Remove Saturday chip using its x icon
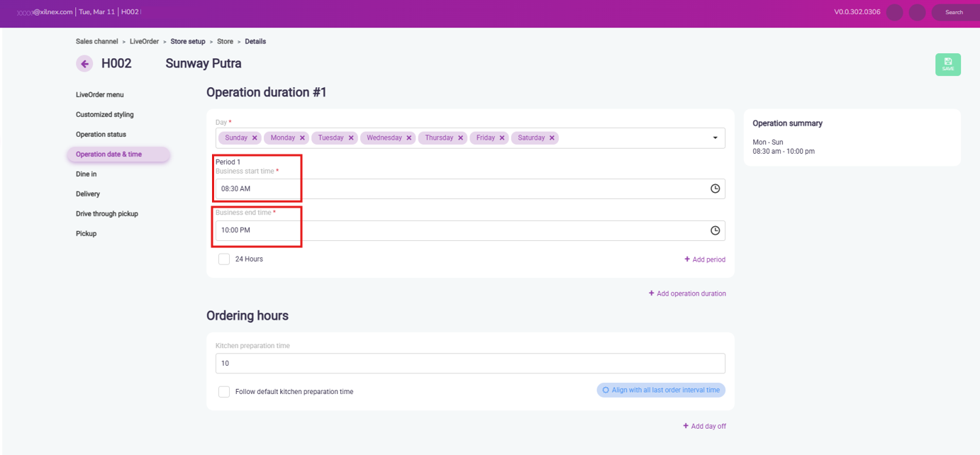 [x=552, y=138]
